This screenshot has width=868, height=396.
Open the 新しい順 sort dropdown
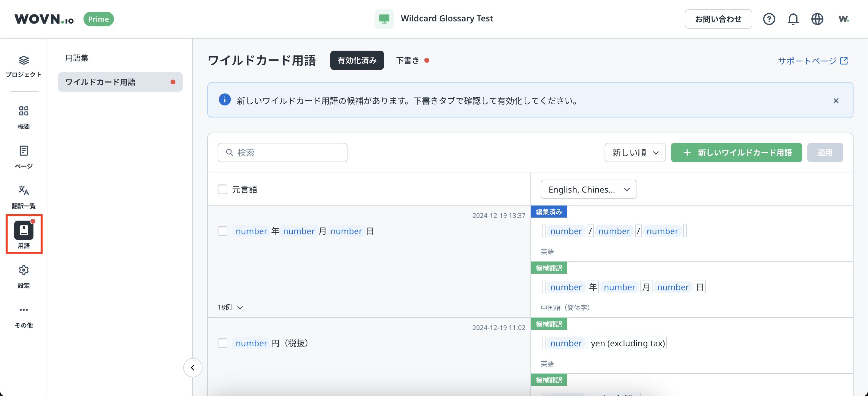(x=635, y=153)
